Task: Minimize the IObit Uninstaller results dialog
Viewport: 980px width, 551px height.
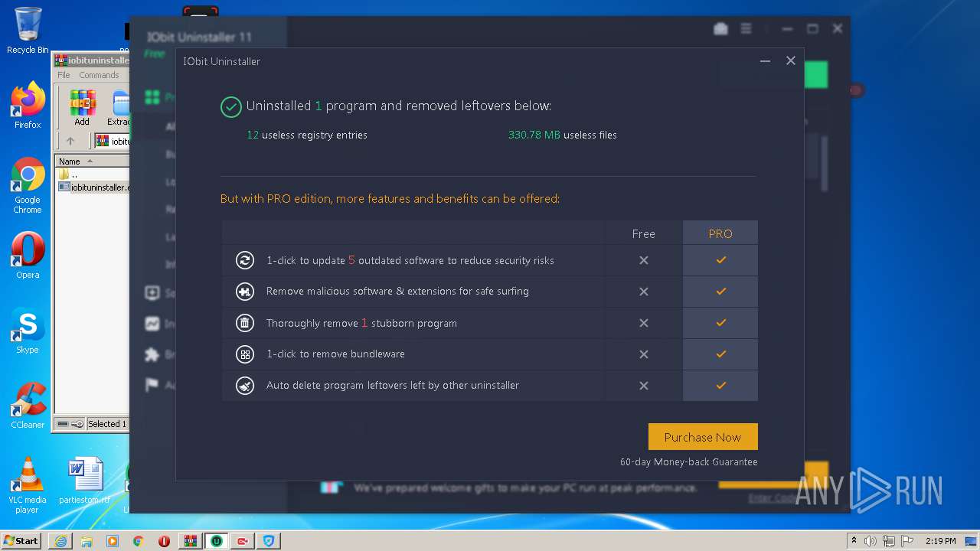Action: (x=765, y=60)
